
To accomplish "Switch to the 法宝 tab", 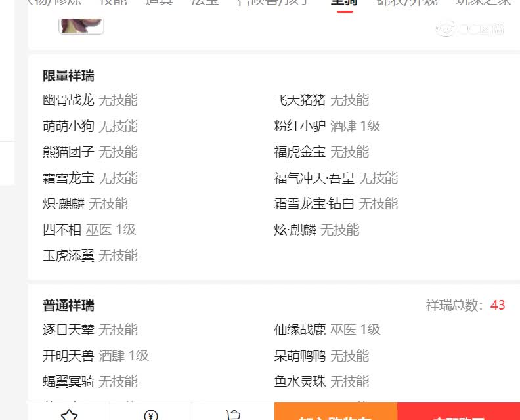I will pos(206,3).
